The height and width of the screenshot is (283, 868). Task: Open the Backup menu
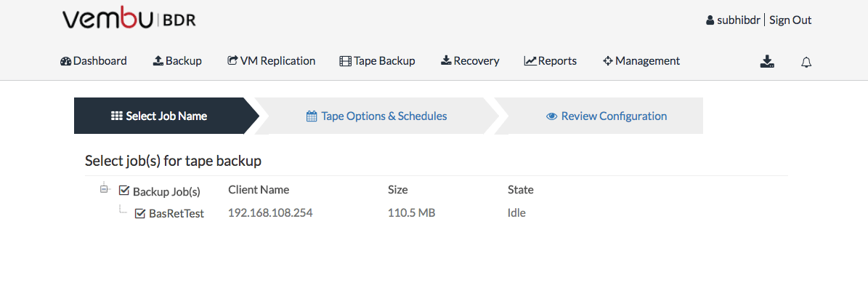coord(177,61)
